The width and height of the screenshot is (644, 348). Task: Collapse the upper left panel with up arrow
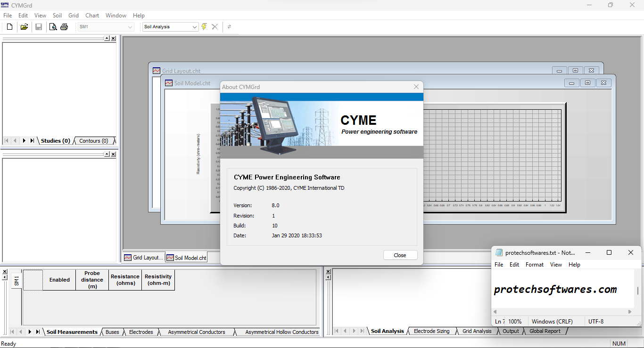(107, 38)
